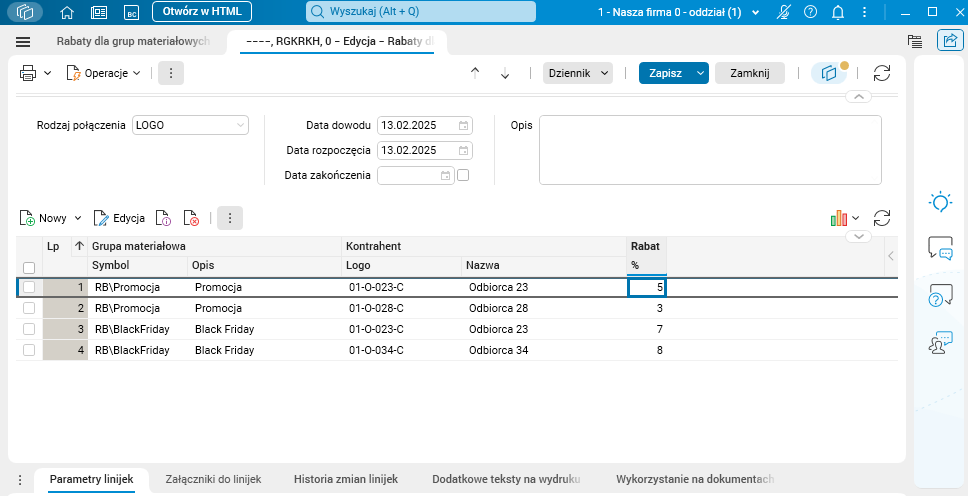Switch to Rabaty dla grup materiałowych tab

(133, 41)
